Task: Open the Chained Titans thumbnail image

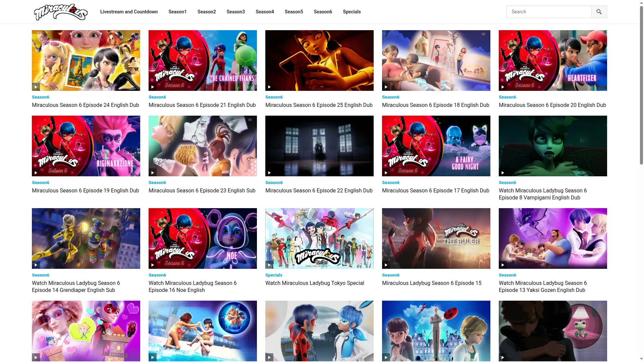Action: [x=203, y=60]
